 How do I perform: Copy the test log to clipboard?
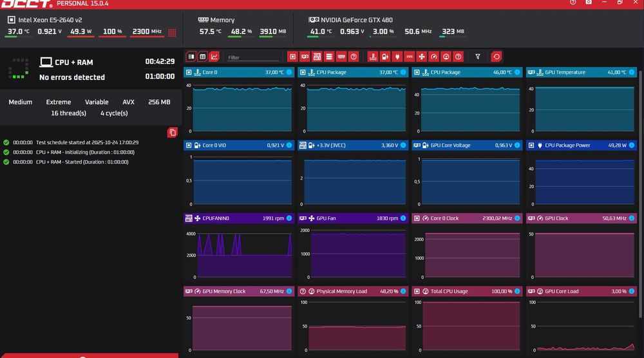coord(173,132)
